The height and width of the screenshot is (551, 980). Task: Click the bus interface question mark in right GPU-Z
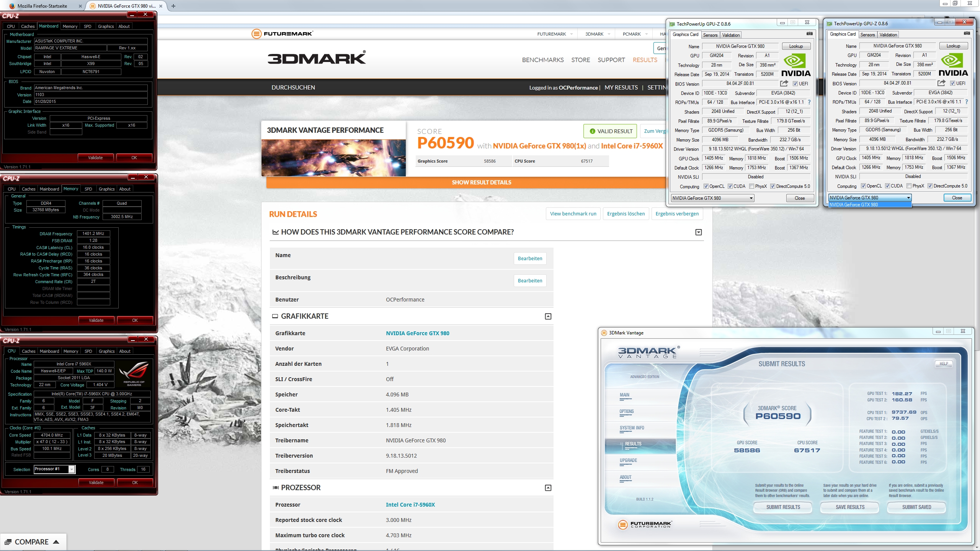pos(967,102)
